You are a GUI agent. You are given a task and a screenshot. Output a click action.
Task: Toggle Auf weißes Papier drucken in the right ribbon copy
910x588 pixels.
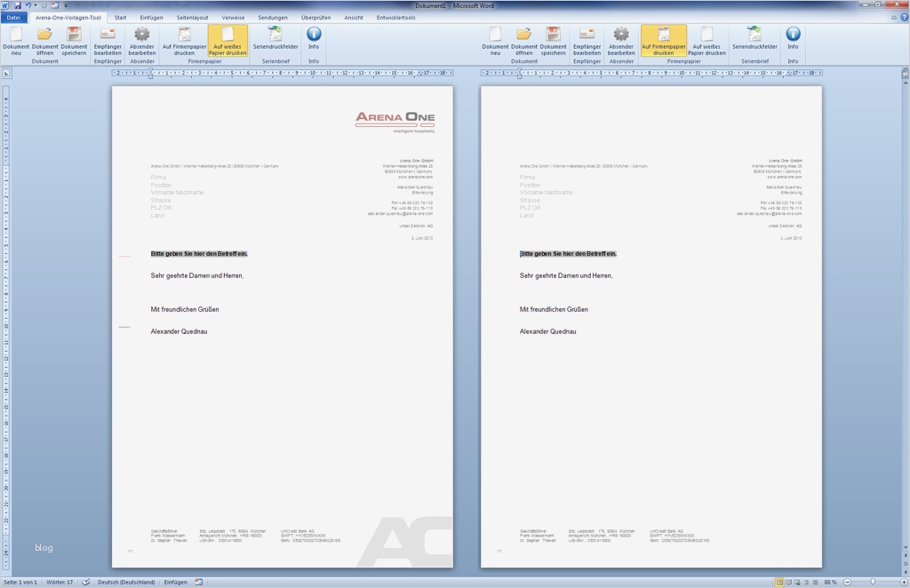coord(706,41)
